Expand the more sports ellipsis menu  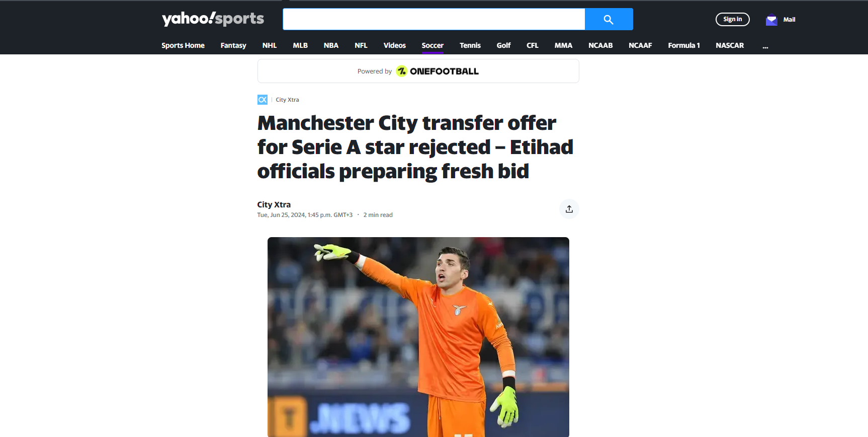(765, 46)
